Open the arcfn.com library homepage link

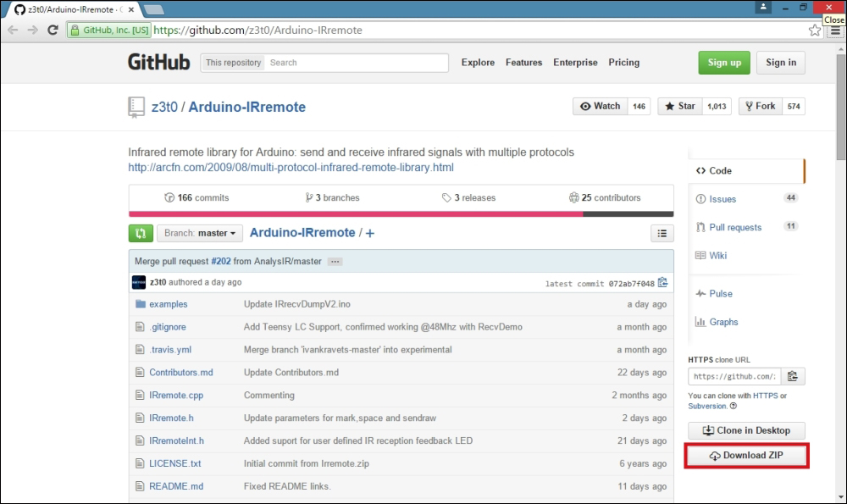coord(291,168)
